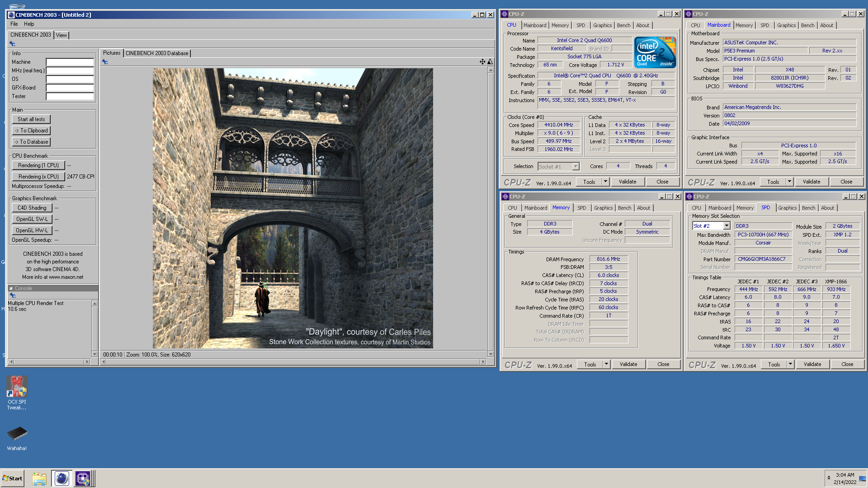Click the console scrollbar up arrow
This screenshot has width=868, height=488.
tap(94, 303)
